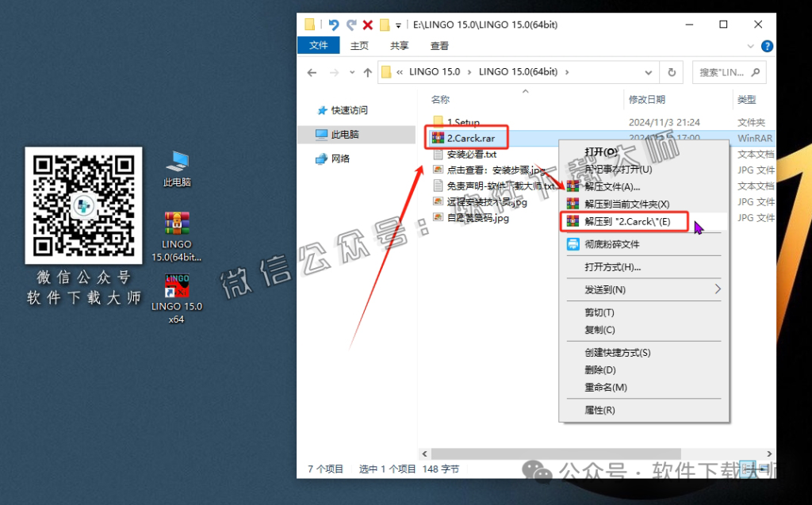Switch to the 查看 ribbon tab
Image resolution: width=812 pixels, height=505 pixels.
pos(439,45)
